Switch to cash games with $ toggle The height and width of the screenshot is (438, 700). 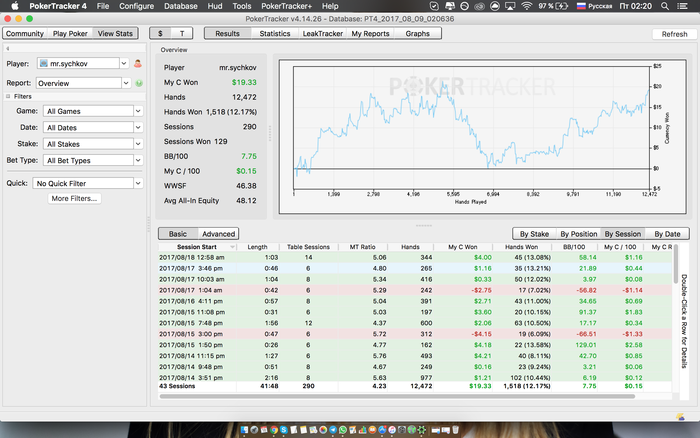click(160, 33)
